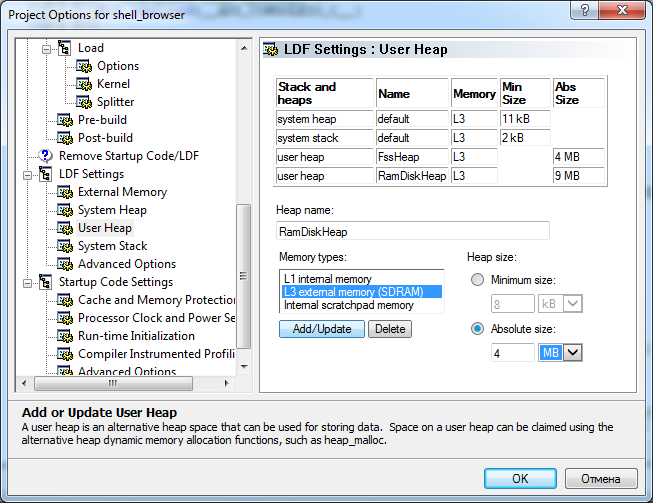Open Advanced Options under LDF Settings
The image size is (653, 503).
(x=126, y=264)
